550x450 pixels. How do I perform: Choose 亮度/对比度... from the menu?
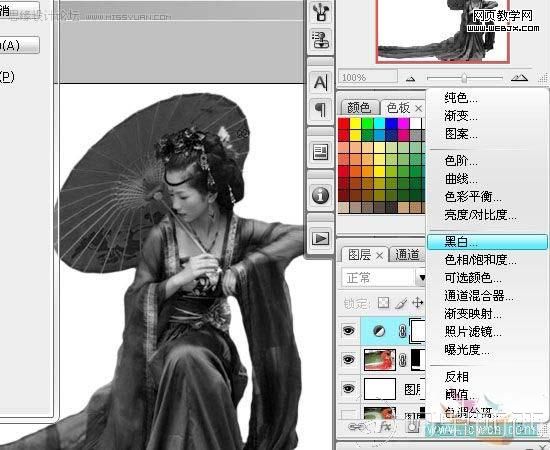(480, 215)
